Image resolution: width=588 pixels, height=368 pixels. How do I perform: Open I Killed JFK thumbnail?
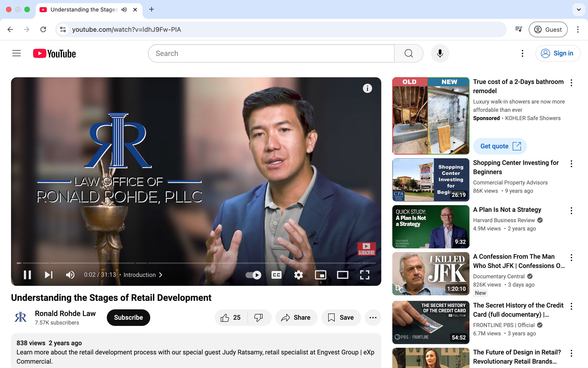click(431, 273)
